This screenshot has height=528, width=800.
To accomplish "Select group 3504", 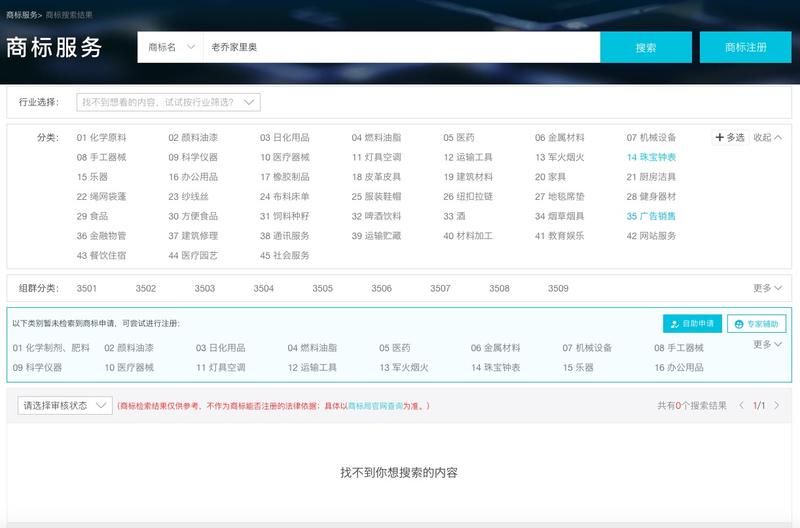I will pos(263,288).
